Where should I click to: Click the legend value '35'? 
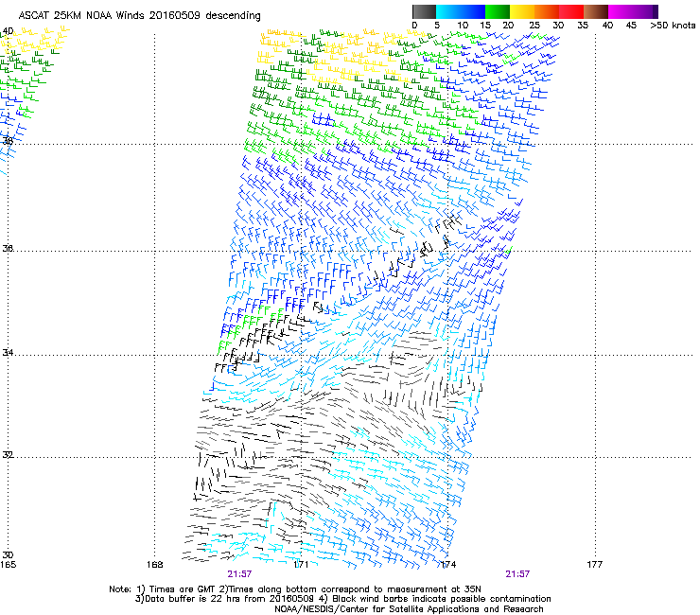[x=583, y=26]
